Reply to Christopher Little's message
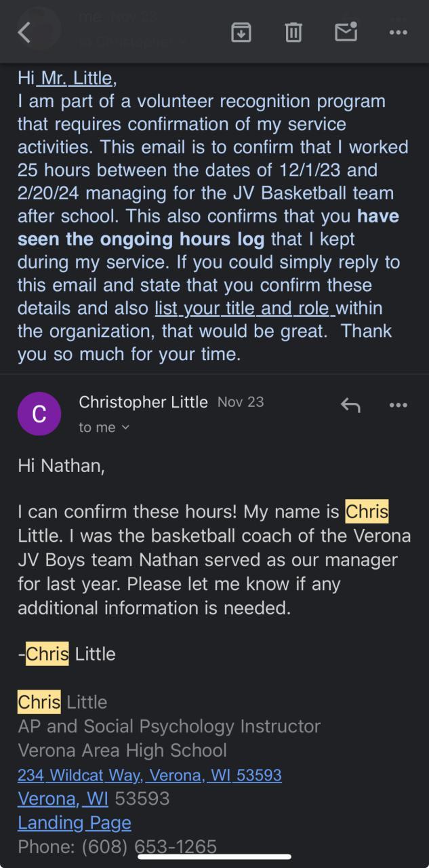Screen dimensions: 429x868 tap(350, 406)
